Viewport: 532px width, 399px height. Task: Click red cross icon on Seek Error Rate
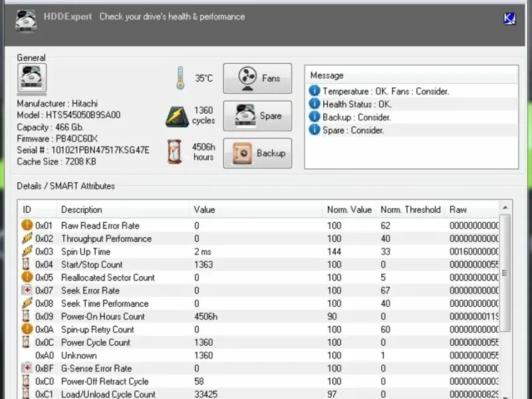pyautogui.click(x=27, y=290)
